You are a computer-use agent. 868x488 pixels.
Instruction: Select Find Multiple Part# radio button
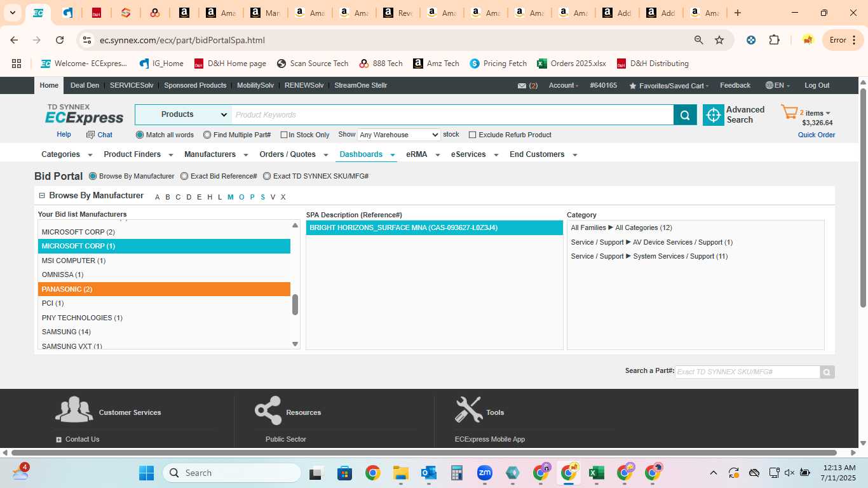[x=207, y=135]
